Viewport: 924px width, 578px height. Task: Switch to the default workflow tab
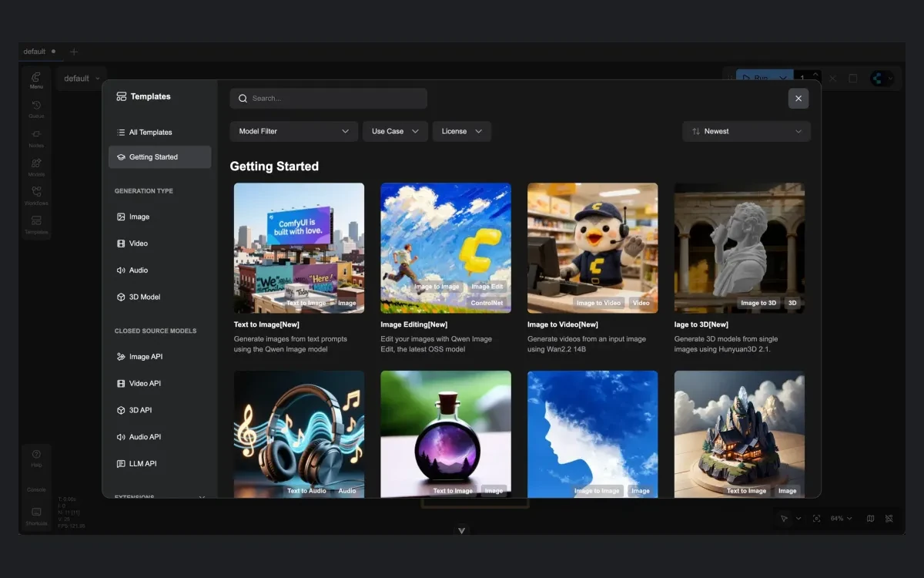(x=39, y=52)
